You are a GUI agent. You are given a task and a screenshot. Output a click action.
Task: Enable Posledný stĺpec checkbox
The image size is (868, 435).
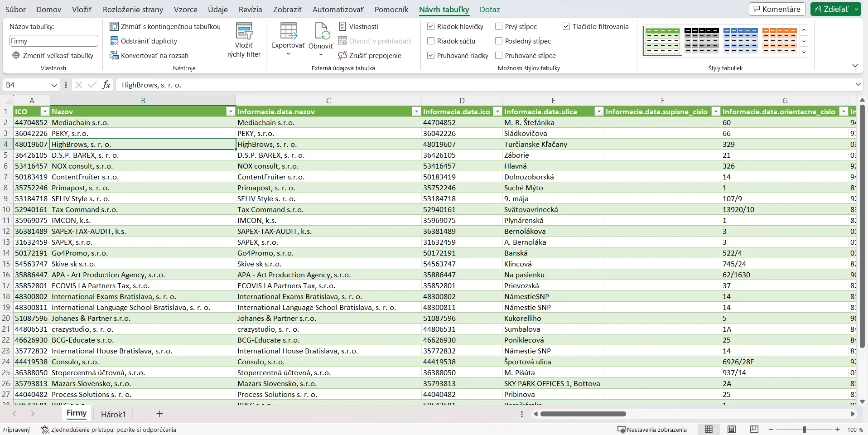tap(499, 41)
